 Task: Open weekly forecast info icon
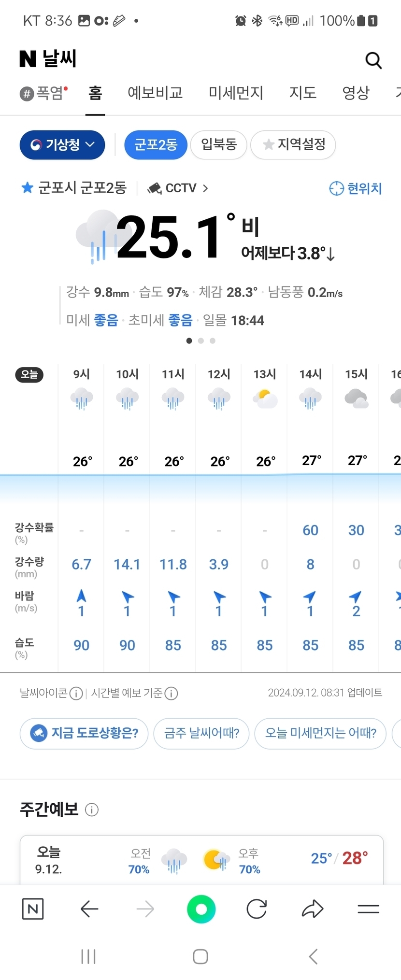click(x=92, y=810)
